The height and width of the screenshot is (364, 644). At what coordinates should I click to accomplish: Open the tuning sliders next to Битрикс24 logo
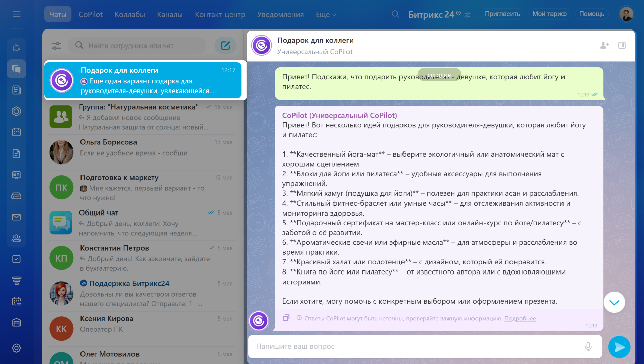[x=468, y=15]
